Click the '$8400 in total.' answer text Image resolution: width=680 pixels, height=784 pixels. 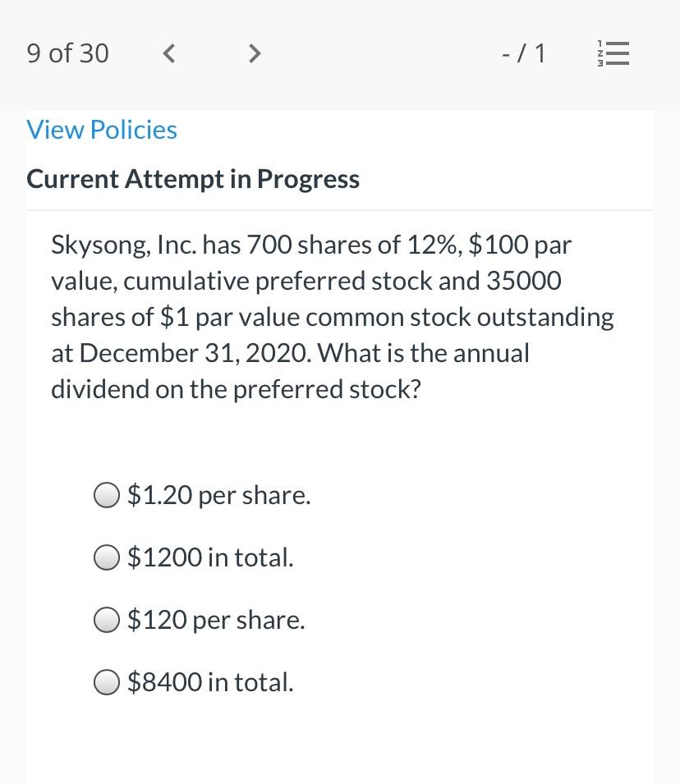pos(211,682)
